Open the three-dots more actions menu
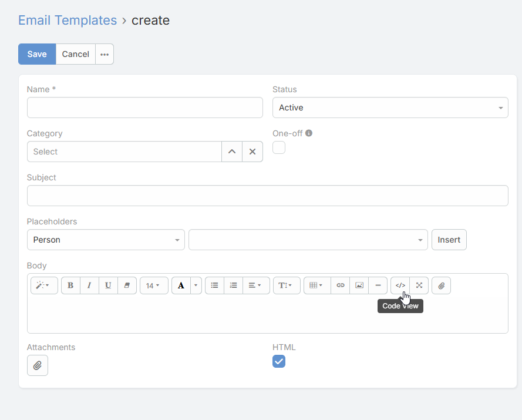Viewport: 522px width, 420px height. (105, 54)
